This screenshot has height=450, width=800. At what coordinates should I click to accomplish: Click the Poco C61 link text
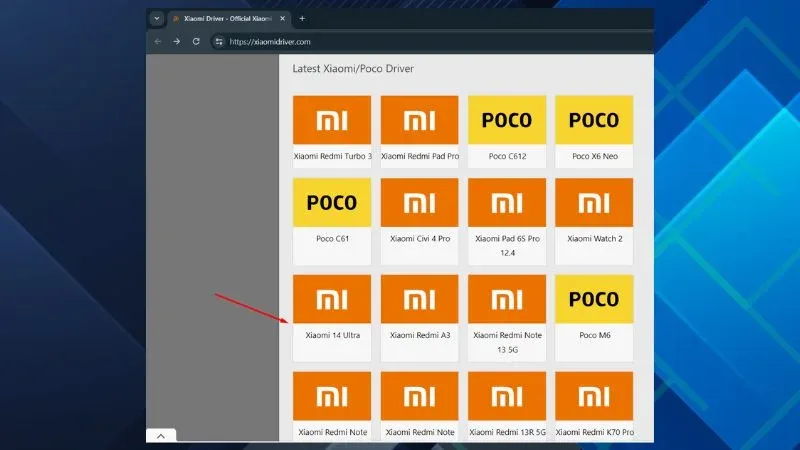[332, 238]
